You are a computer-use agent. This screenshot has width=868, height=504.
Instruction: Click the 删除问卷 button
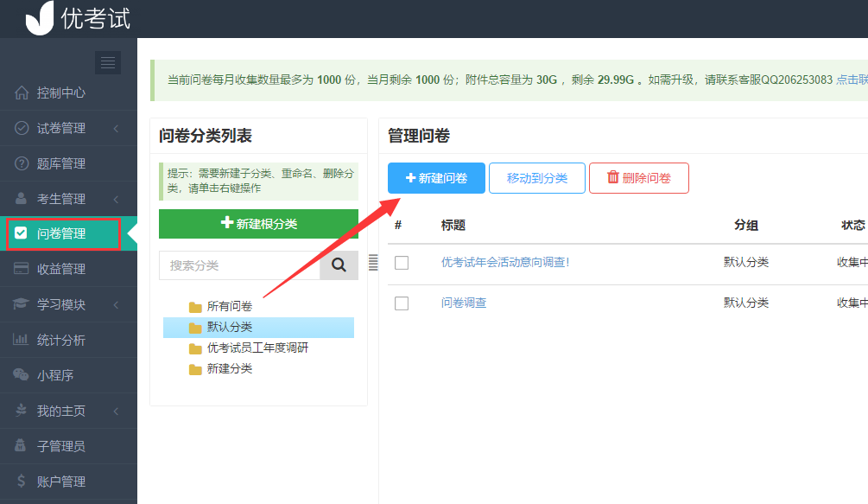(x=639, y=178)
